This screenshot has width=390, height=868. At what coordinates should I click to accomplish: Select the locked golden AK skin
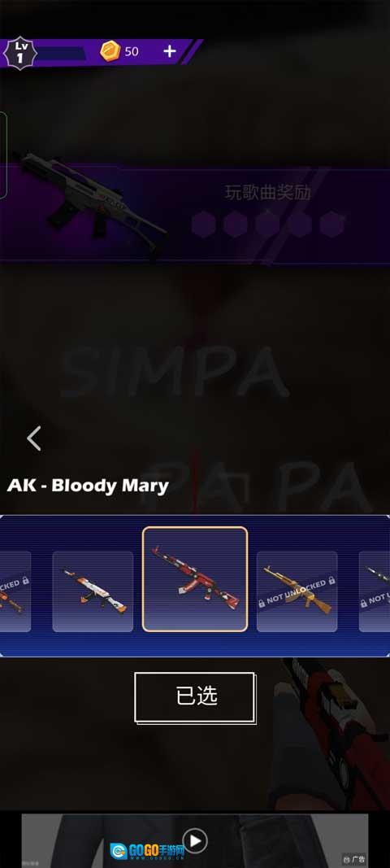(297, 591)
